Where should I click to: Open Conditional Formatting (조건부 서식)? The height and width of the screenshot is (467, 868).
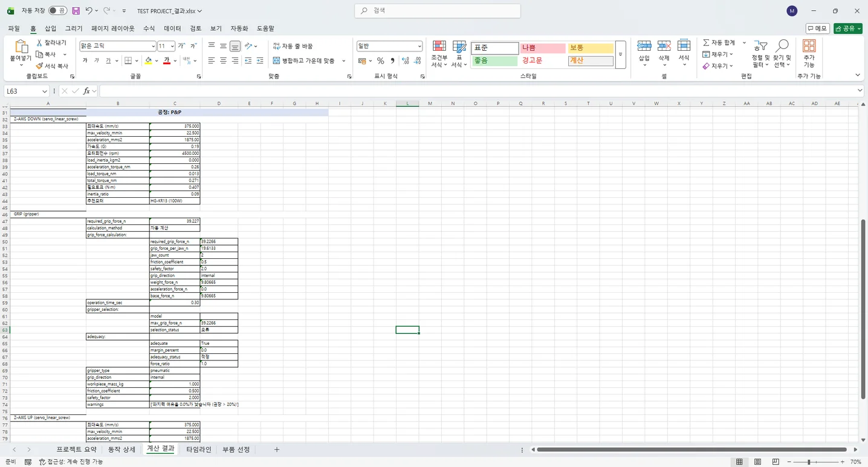(x=439, y=54)
